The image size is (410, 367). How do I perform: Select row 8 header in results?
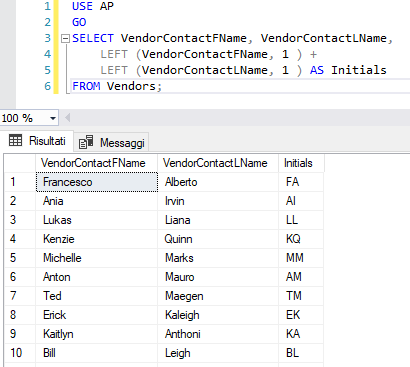click(x=20, y=315)
